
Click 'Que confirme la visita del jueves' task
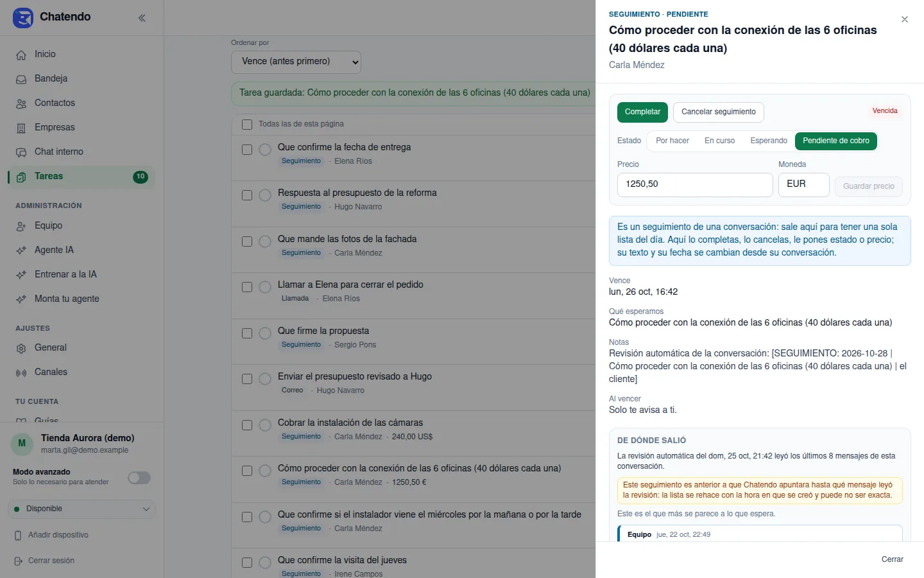(x=342, y=560)
